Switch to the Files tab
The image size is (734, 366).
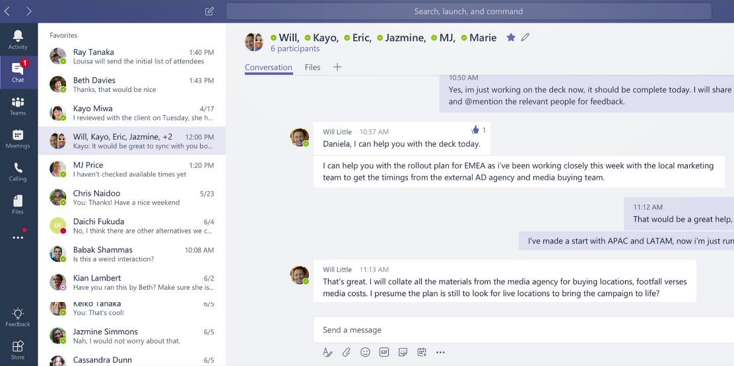tap(312, 67)
